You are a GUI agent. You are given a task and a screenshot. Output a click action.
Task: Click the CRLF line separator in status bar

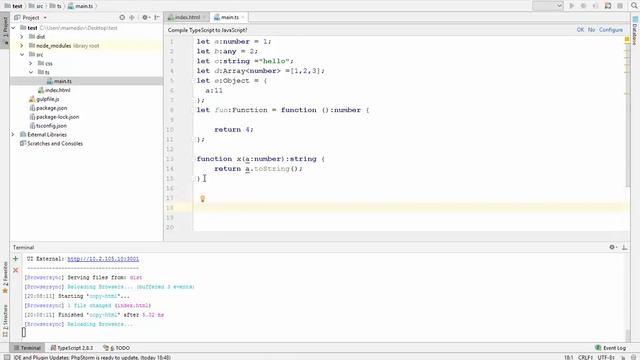pos(585,357)
